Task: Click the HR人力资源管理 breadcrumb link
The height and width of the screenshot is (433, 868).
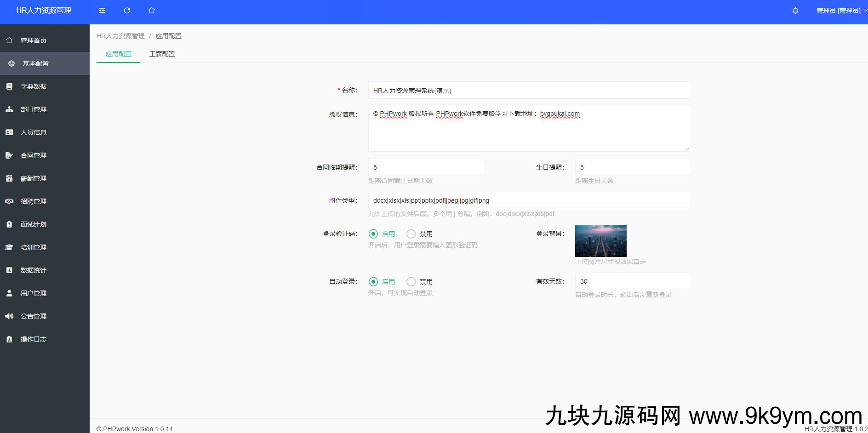Action: tap(120, 36)
